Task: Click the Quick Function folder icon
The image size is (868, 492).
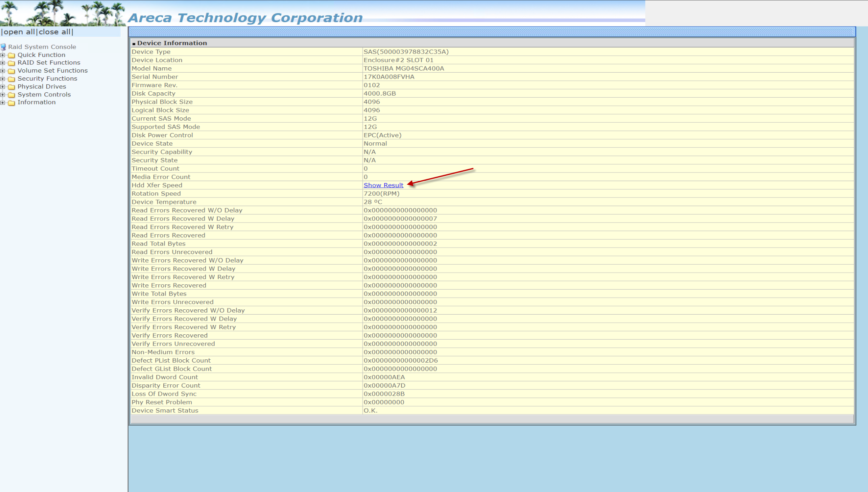Action: [12, 55]
